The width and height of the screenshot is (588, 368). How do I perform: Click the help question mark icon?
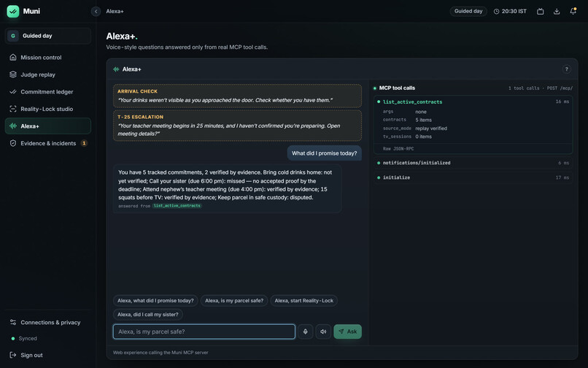point(567,69)
